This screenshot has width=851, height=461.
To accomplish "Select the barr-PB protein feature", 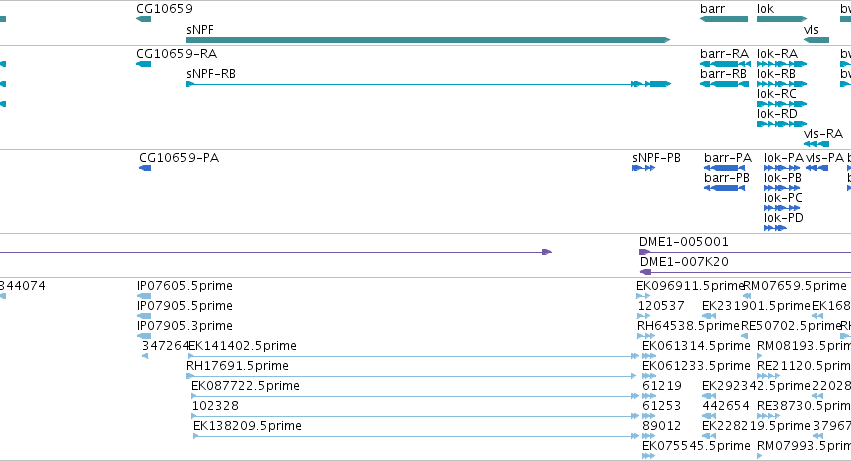I will [x=725, y=188].
